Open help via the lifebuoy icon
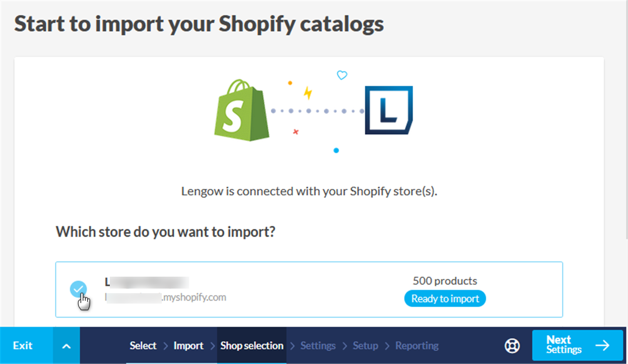This screenshot has height=364, width=628. click(512, 346)
